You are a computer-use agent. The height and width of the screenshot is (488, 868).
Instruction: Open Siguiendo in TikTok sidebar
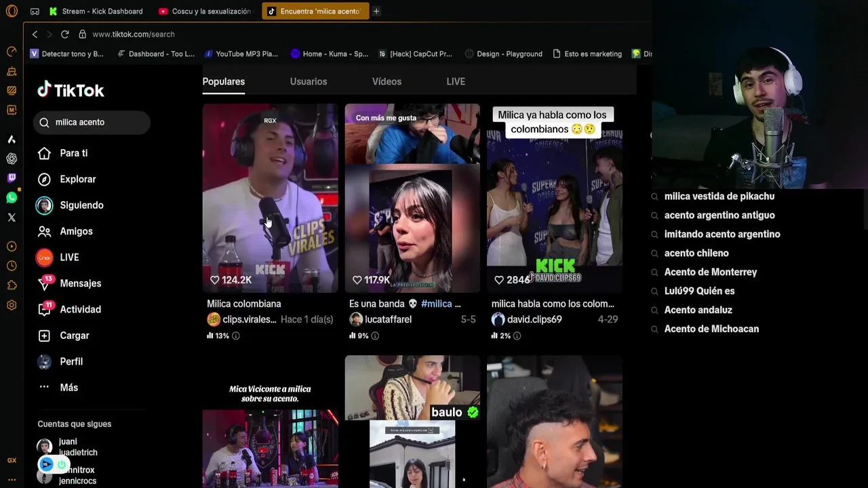[x=70, y=205]
